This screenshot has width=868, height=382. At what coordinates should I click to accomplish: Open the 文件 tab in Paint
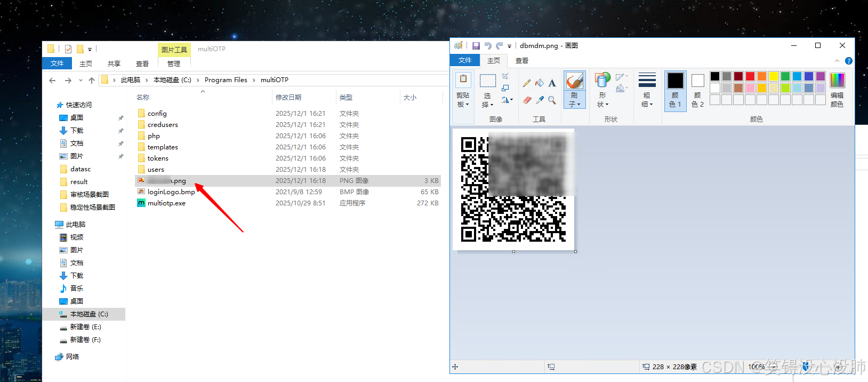[x=465, y=60]
